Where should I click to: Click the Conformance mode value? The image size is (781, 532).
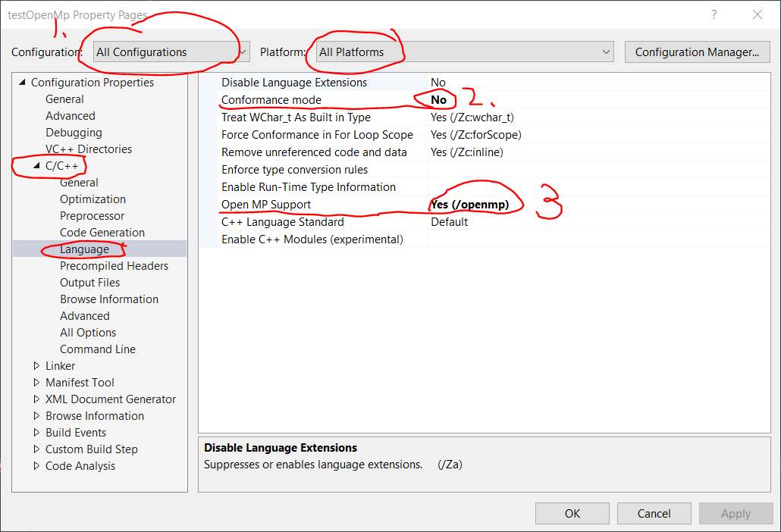[438, 99]
